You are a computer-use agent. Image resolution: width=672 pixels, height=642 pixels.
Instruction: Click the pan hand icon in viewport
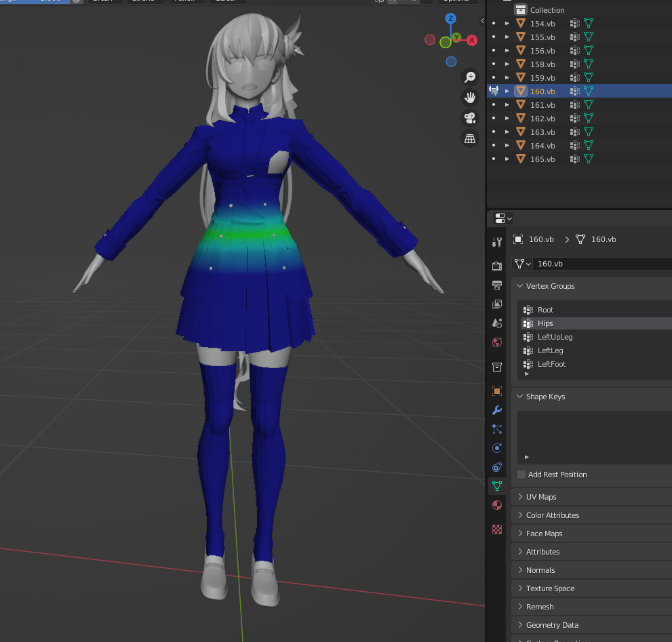click(x=470, y=98)
